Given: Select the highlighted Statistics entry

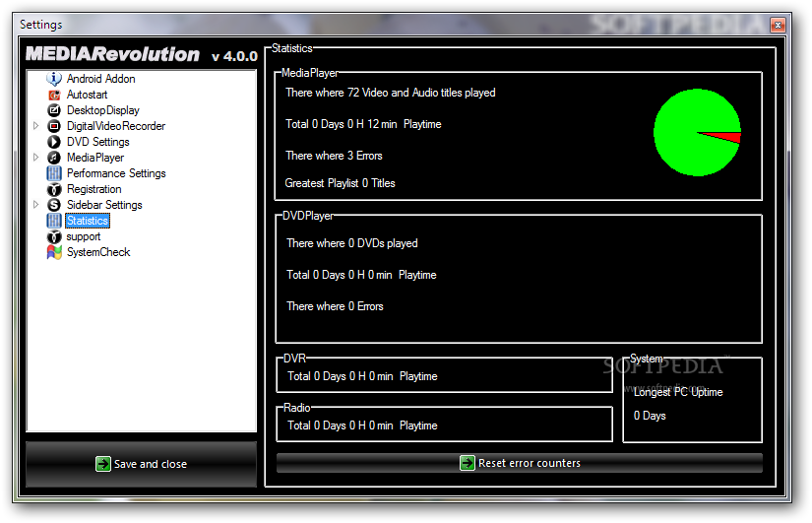Looking at the screenshot, I should (88, 221).
